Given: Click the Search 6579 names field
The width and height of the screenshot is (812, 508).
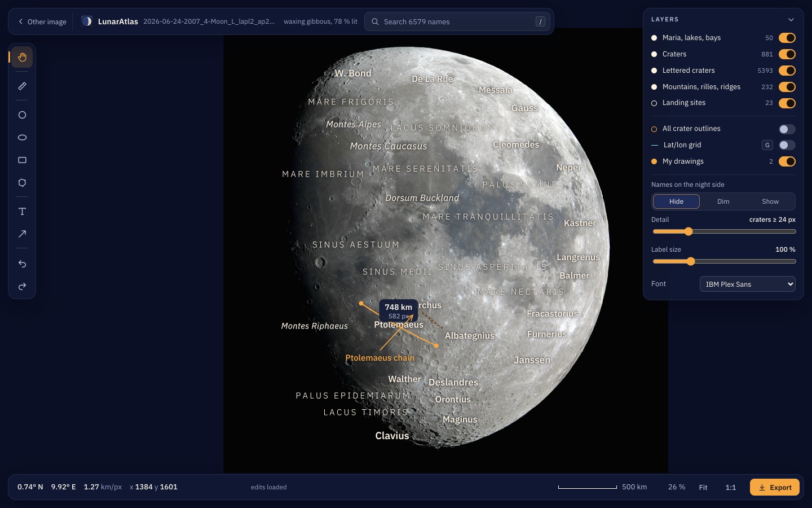Looking at the screenshot, I should 458,21.
